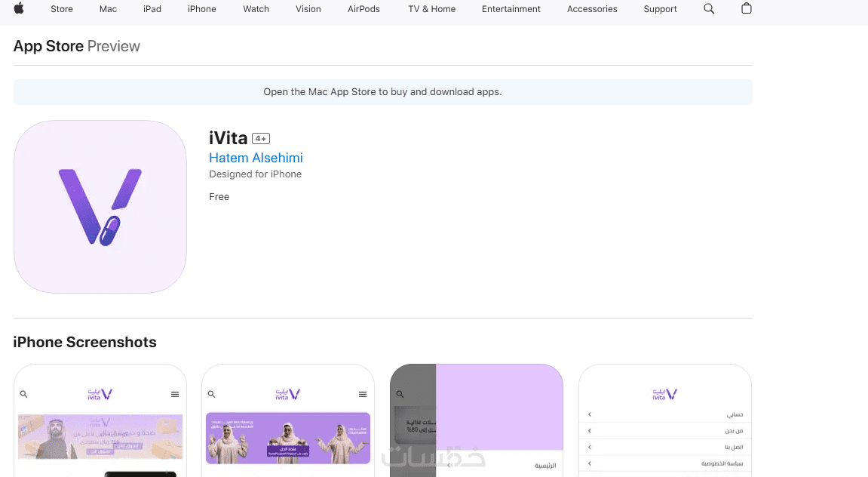Open the search icon in the top navigation
This screenshot has height=477, width=868.
coord(709,9)
